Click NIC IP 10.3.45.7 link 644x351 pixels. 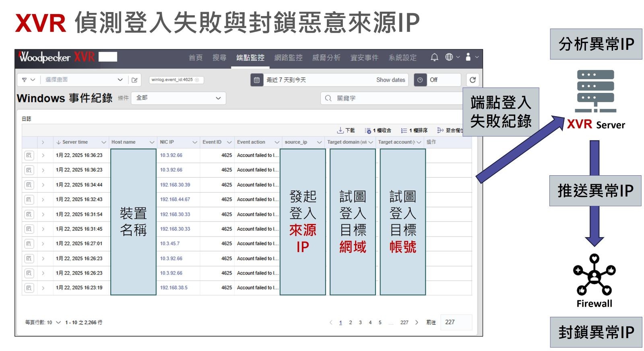170,244
